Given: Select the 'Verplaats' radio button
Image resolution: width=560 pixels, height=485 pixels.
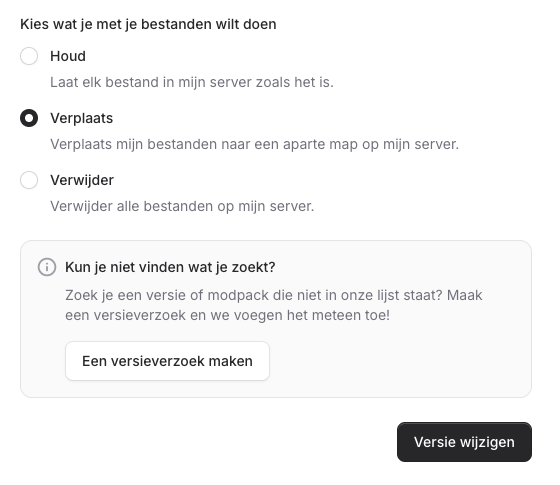Looking at the screenshot, I should tap(29, 118).
